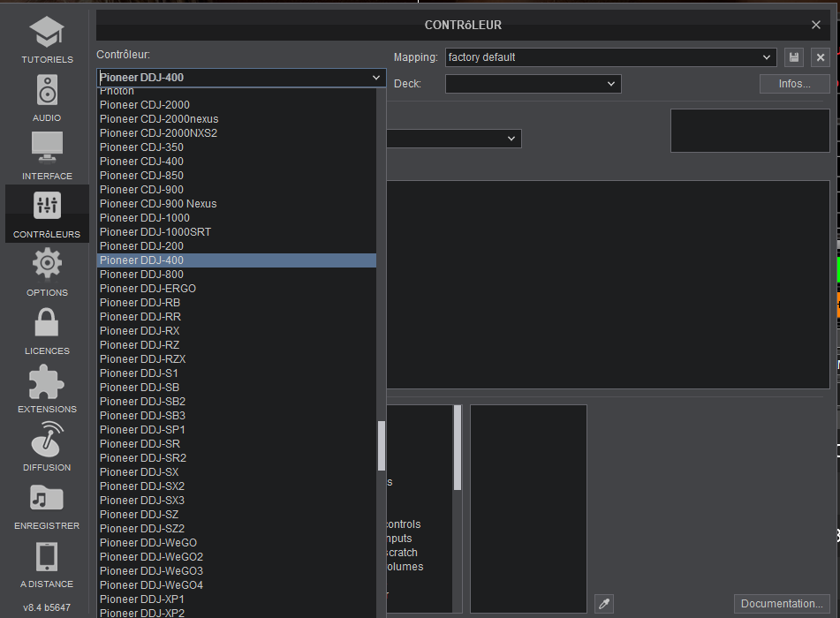The width and height of the screenshot is (840, 618).
Task: Click the Infos... button
Action: pyautogui.click(x=794, y=84)
